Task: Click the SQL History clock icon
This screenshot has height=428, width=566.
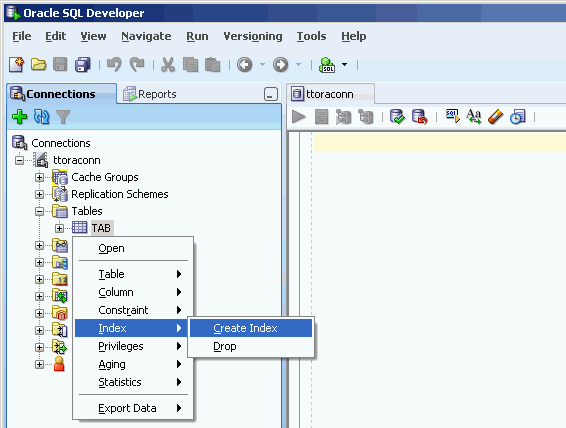Action: [518, 117]
